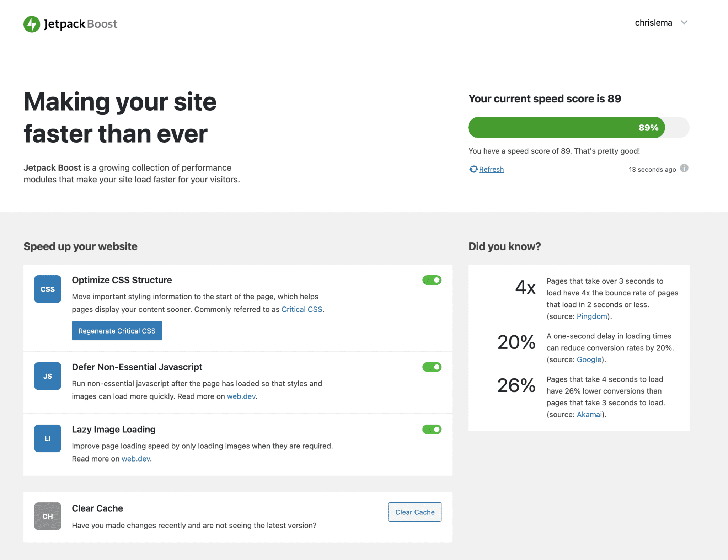The height and width of the screenshot is (560, 728).
Task: Follow the Pingdom source link
Action: (x=591, y=316)
